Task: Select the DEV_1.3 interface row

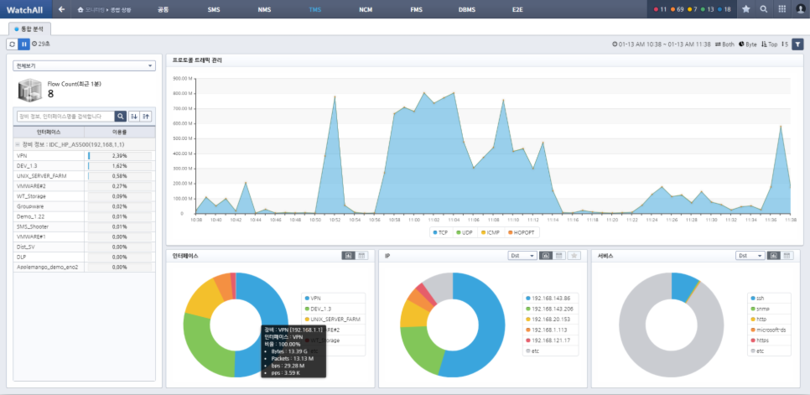Action: (84, 166)
